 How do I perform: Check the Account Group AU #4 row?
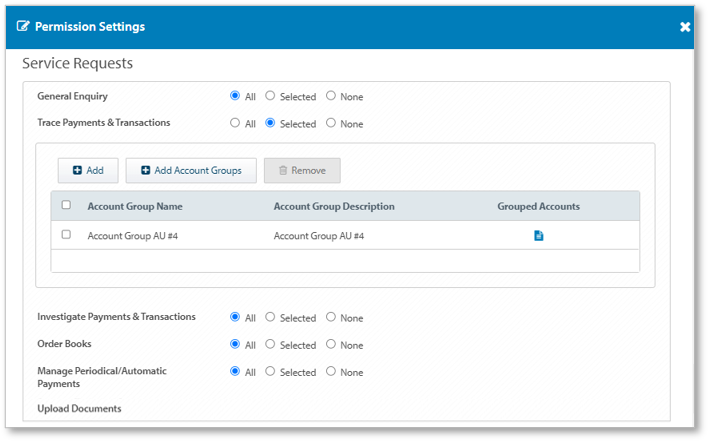click(66, 235)
